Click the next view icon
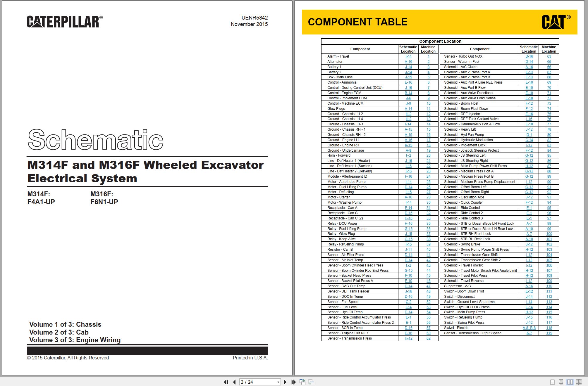This screenshot has height=386, width=588. 311,382
